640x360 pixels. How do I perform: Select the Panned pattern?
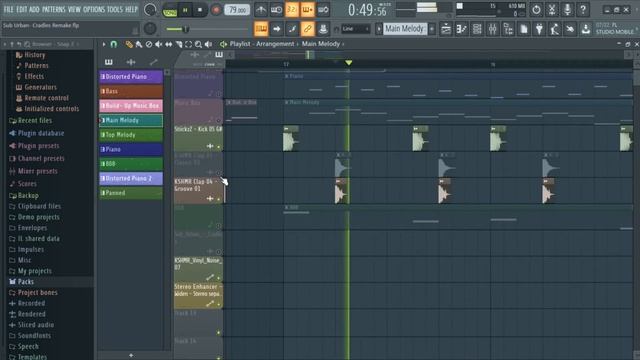point(131,193)
